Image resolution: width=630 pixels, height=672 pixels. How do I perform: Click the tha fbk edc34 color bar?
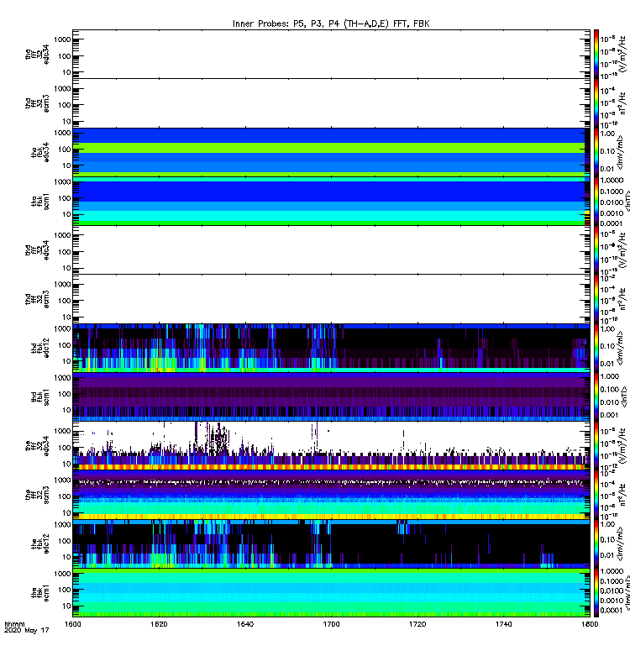(x=596, y=152)
